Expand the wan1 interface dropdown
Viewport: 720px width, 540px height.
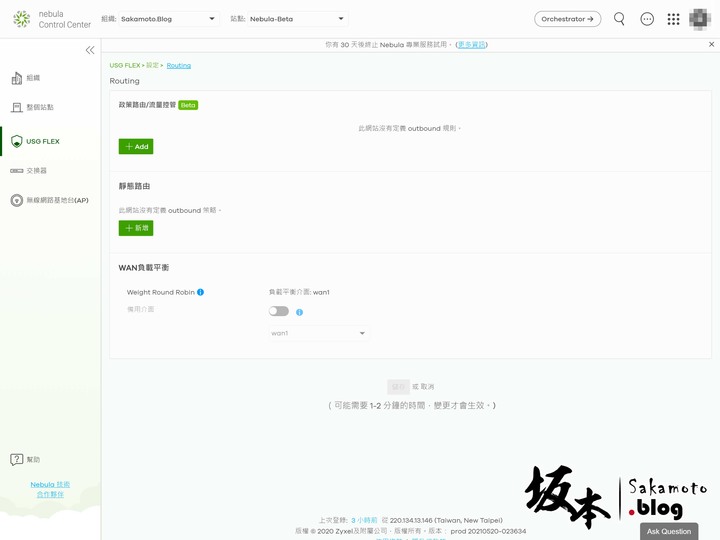(x=319, y=333)
